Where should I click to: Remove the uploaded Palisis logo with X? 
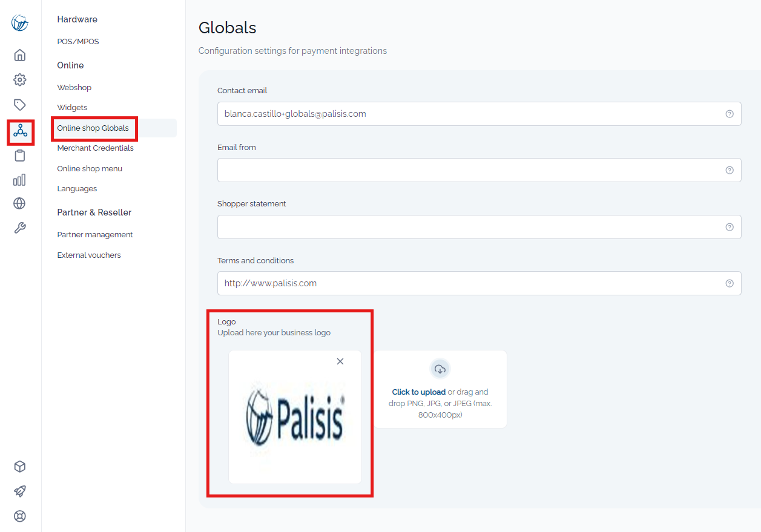340,361
